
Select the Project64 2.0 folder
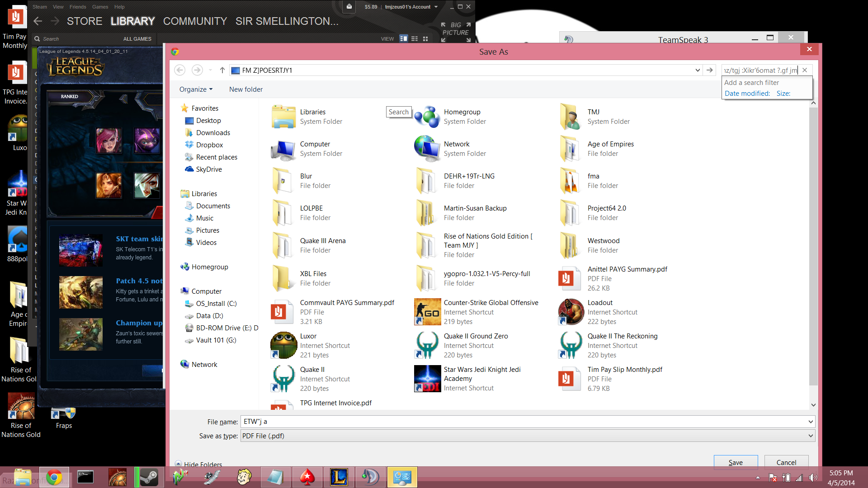(x=594, y=213)
